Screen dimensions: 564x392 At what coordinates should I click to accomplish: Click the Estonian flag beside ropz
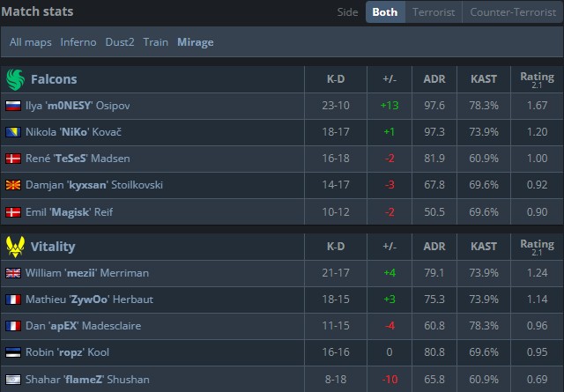[x=13, y=352]
